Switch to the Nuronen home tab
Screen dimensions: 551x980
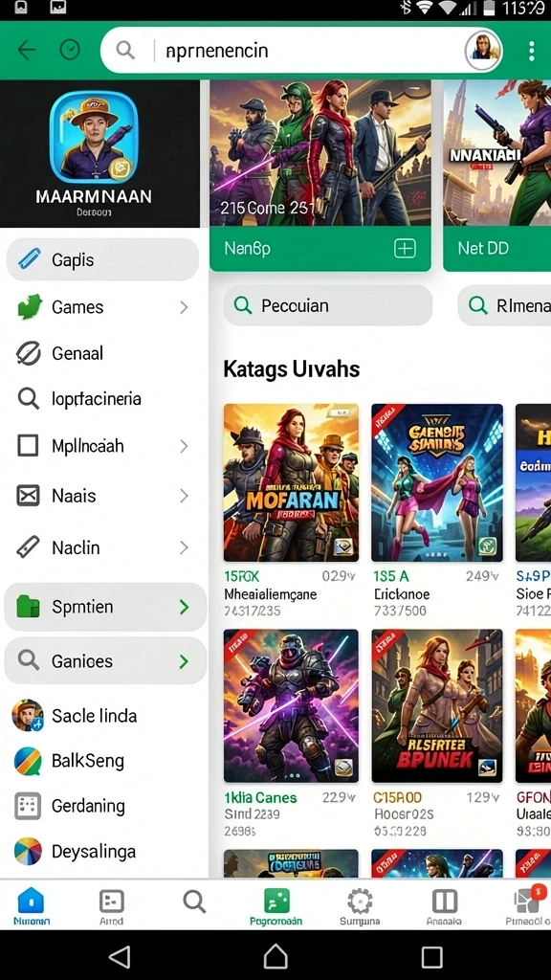click(x=32, y=907)
